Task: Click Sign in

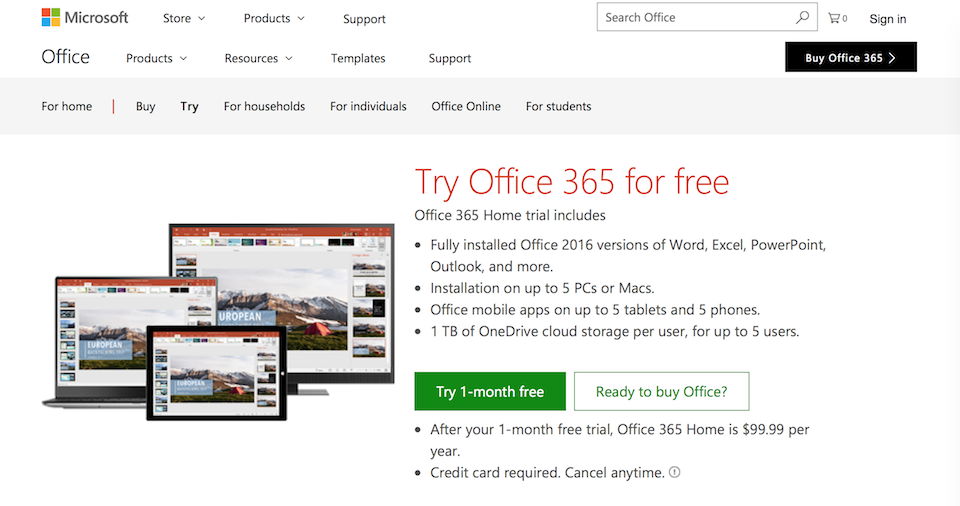Action: [888, 19]
